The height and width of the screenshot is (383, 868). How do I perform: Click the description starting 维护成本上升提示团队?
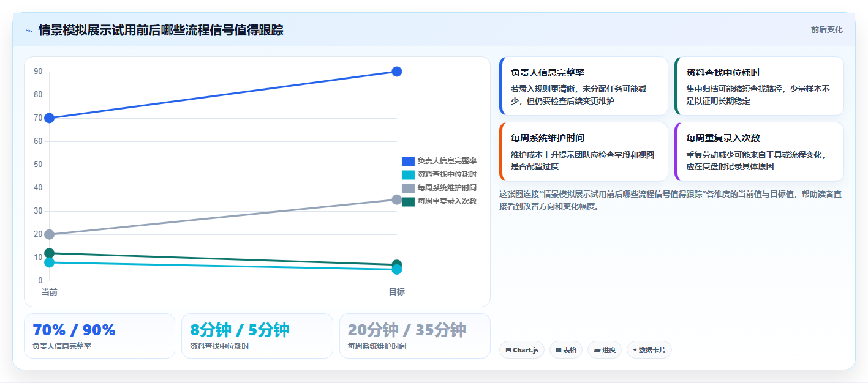(583, 160)
